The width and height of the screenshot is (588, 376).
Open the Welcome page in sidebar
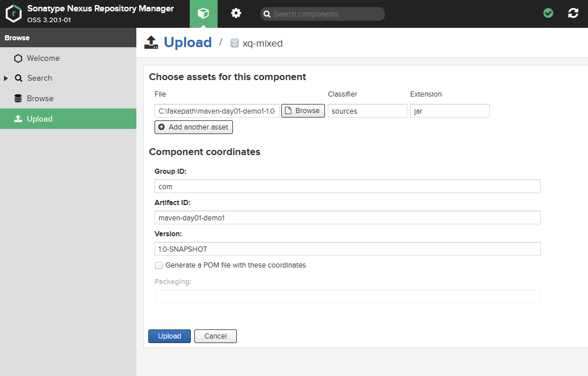tap(68, 58)
